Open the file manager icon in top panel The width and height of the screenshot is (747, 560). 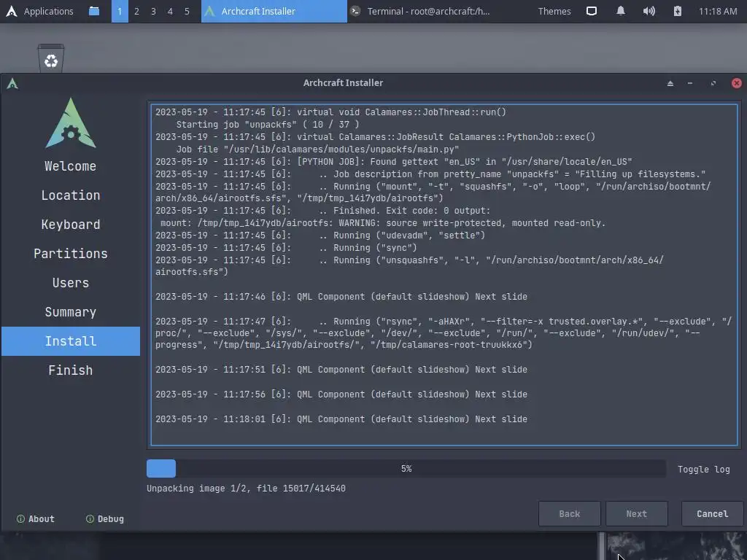pos(94,11)
